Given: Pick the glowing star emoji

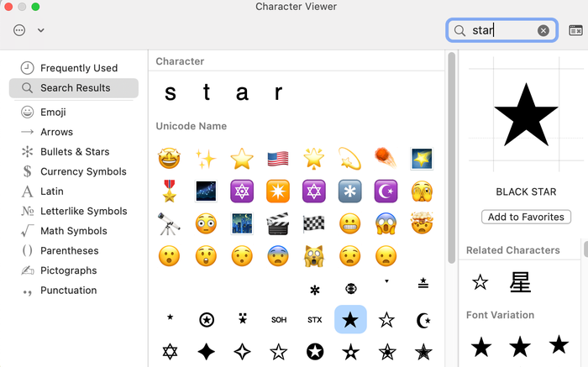Looking at the screenshot, I should (314, 159).
